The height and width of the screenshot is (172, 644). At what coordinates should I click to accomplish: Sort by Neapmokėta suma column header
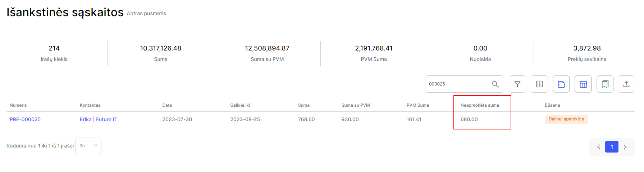point(480,105)
